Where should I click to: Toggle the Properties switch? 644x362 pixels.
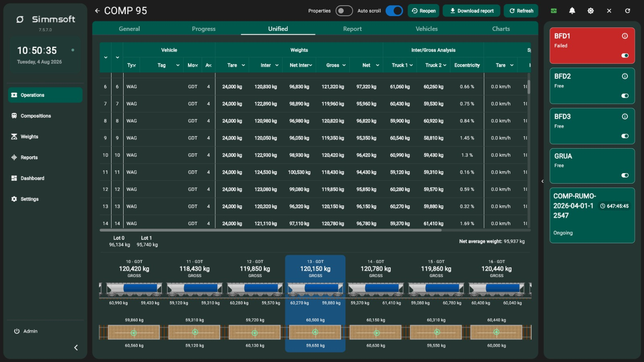click(x=344, y=11)
